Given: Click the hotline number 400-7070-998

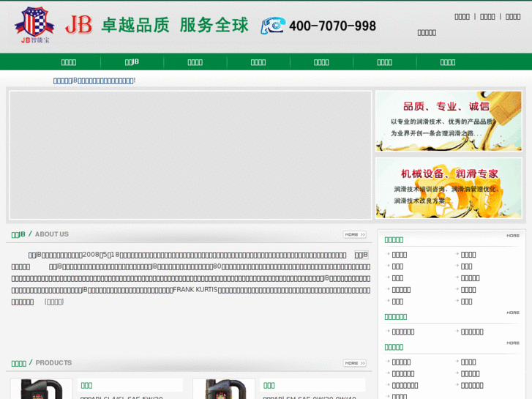Looking at the screenshot, I should point(332,26).
